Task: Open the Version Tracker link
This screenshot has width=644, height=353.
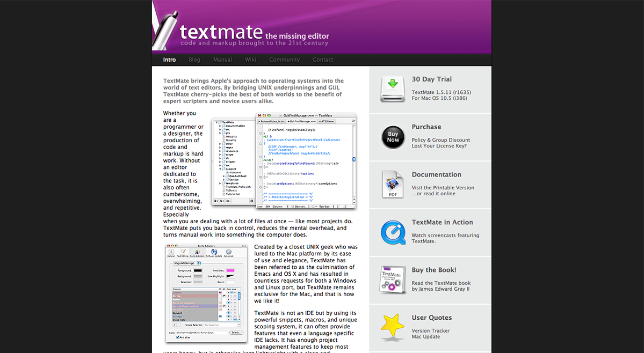Action: click(x=430, y=331)
